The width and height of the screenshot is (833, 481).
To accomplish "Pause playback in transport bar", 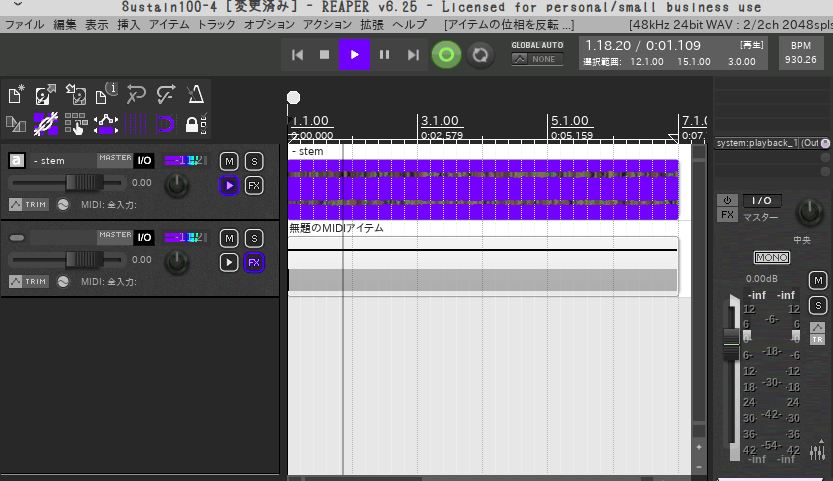I will tap(384, 55).
